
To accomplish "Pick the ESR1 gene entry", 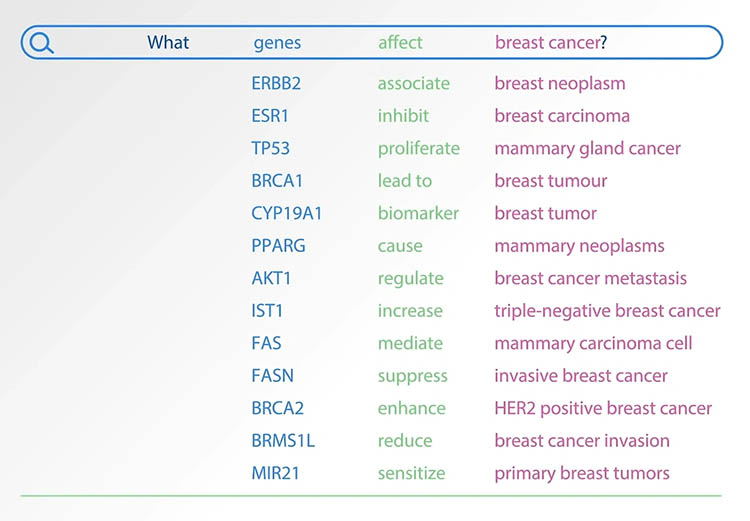I will tap(270, 116).
